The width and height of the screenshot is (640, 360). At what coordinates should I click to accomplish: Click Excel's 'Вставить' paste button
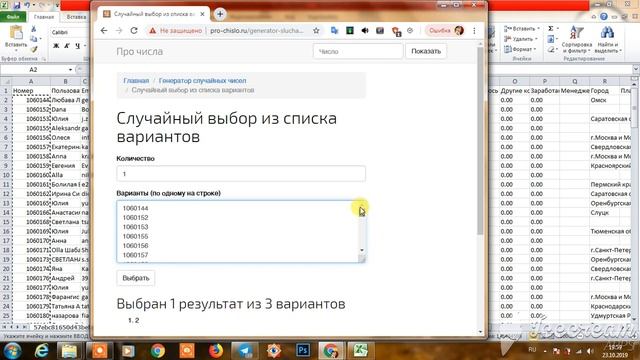16,38
